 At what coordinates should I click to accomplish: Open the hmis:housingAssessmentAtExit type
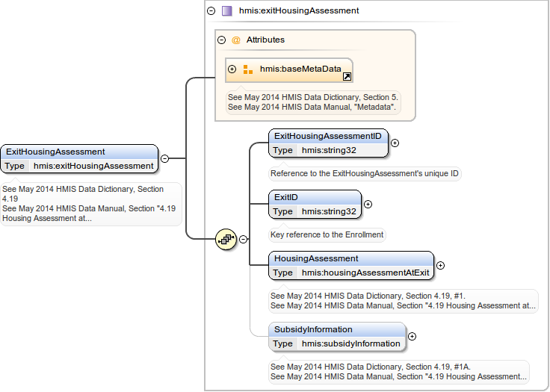(365, 273)
